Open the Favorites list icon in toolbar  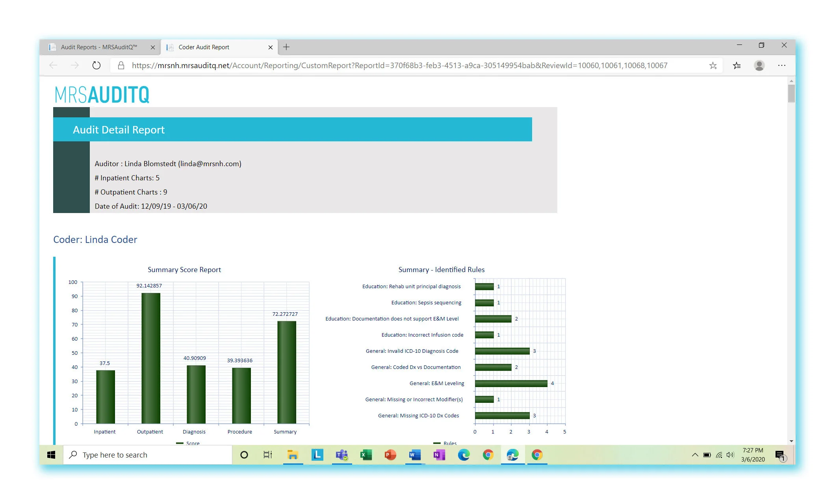(736, 65)
